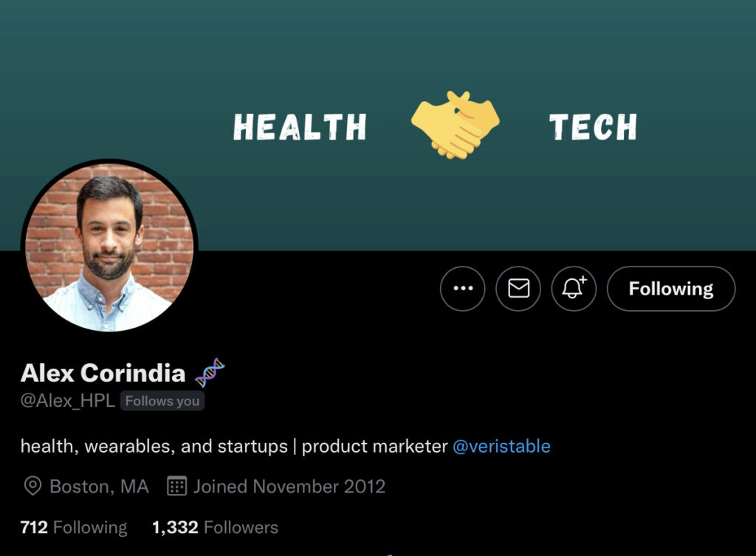The image size is (756, 556).
Task: Click the envelope message icon
Action: pyautogui.click(x=518, y=289)
